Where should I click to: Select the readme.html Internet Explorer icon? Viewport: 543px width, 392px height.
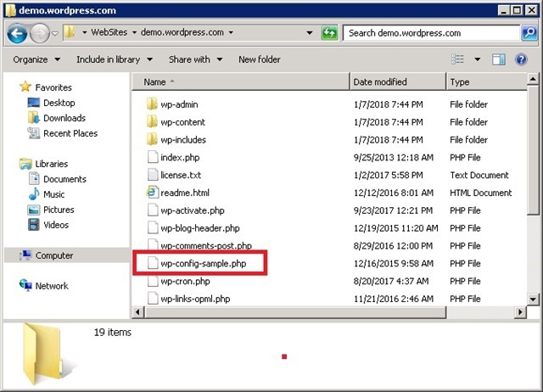[x=153, y=193]
